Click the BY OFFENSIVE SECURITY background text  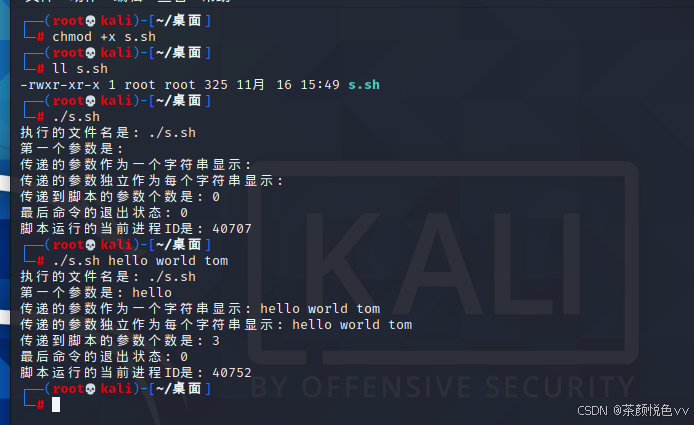click(443, 386)
